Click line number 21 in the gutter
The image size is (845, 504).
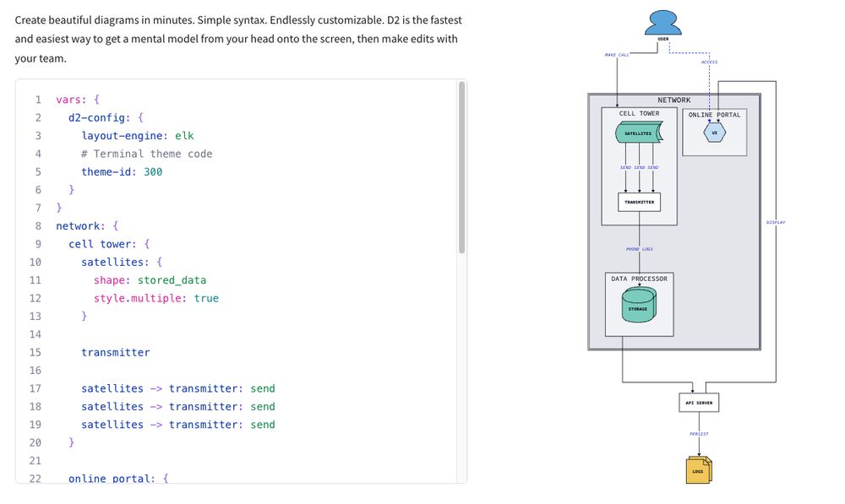coord(35,460)
